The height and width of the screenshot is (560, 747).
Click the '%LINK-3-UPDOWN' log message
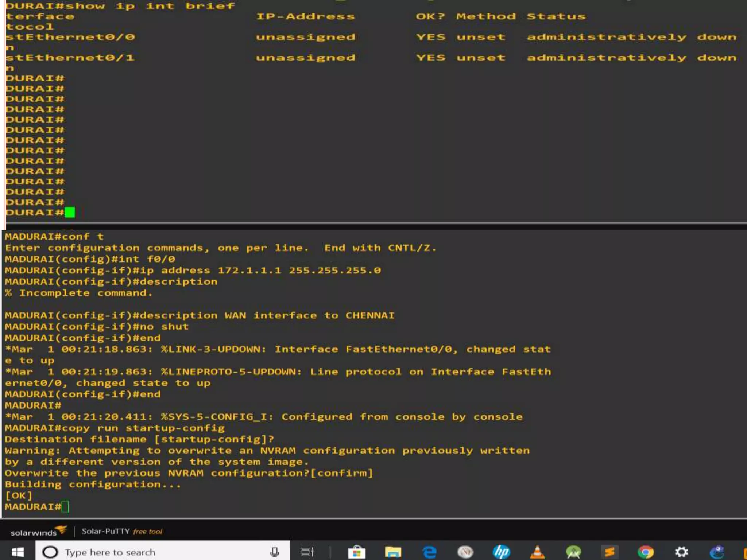pyautogui.click(x=278, y=355)
